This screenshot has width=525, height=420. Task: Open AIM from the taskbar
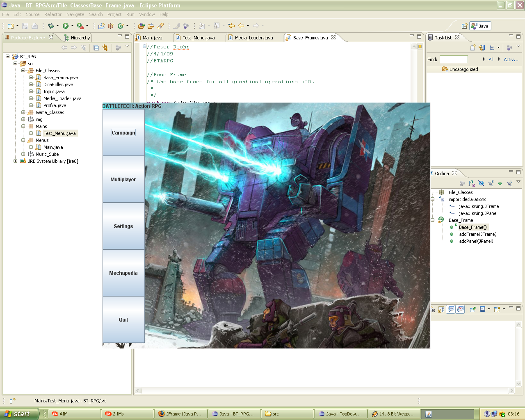75,414
